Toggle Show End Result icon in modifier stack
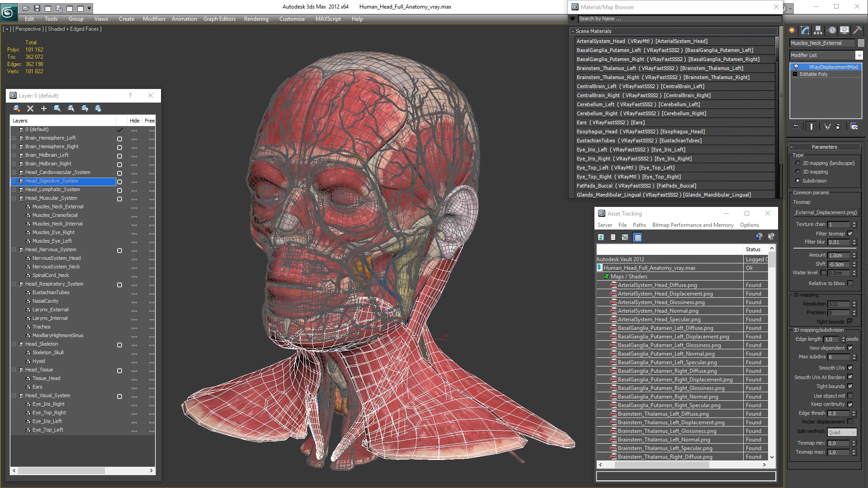 [811, 127]
